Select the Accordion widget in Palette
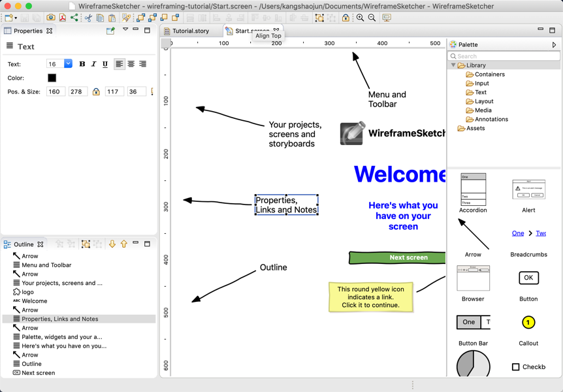Image resolution: width=563 pixels, height=392 pixels. [473, 193]
